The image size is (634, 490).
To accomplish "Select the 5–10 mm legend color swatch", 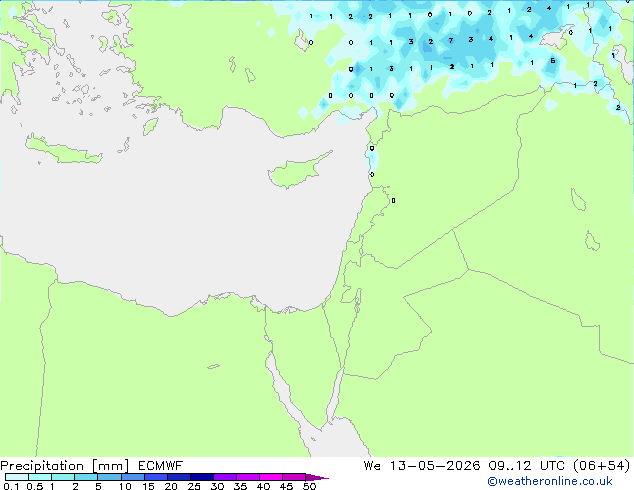I will coord(109,477).
